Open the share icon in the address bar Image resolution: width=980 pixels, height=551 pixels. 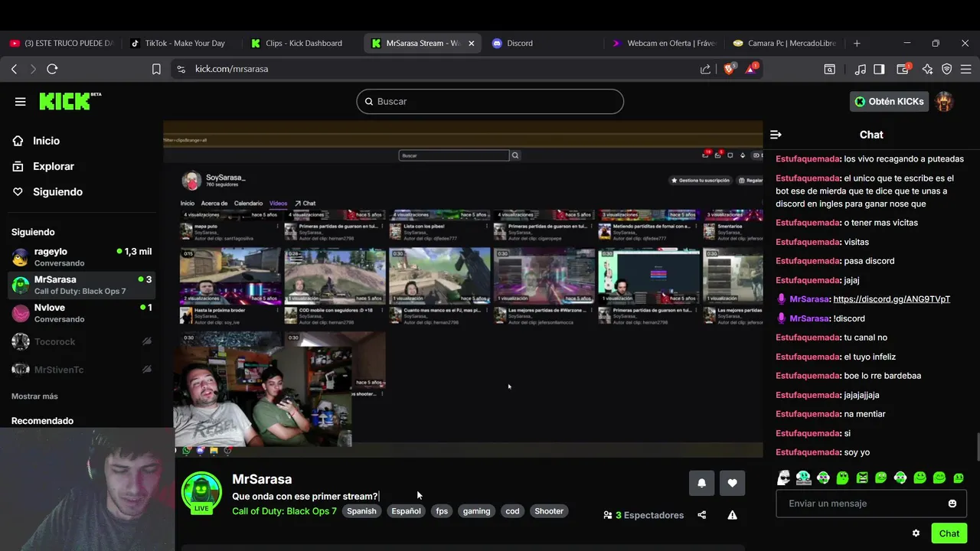(x=705, y=69)
